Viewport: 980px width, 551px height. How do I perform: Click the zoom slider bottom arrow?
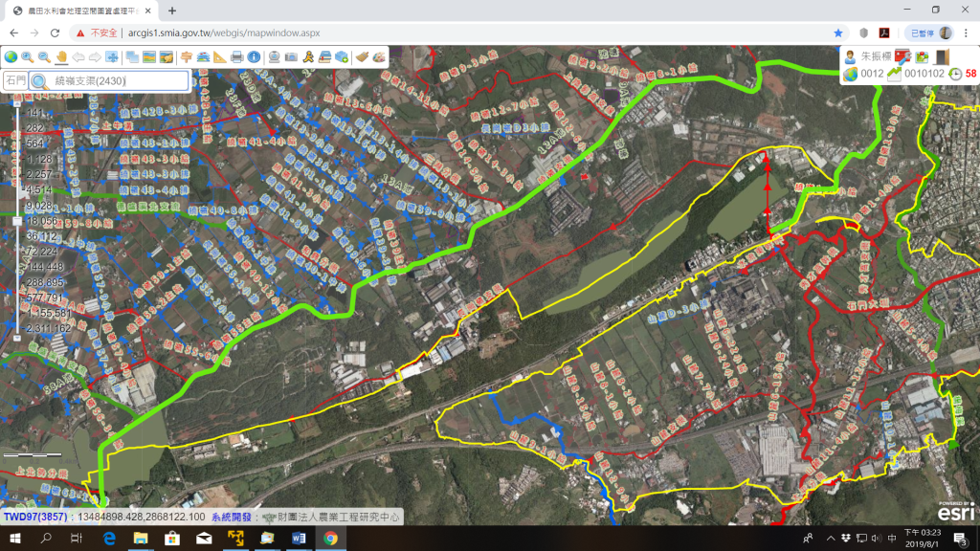tap(17, 338)
